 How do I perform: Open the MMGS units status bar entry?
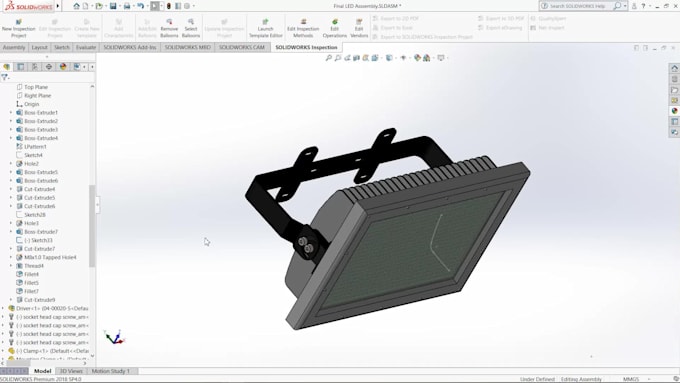[x=631, y=379]
